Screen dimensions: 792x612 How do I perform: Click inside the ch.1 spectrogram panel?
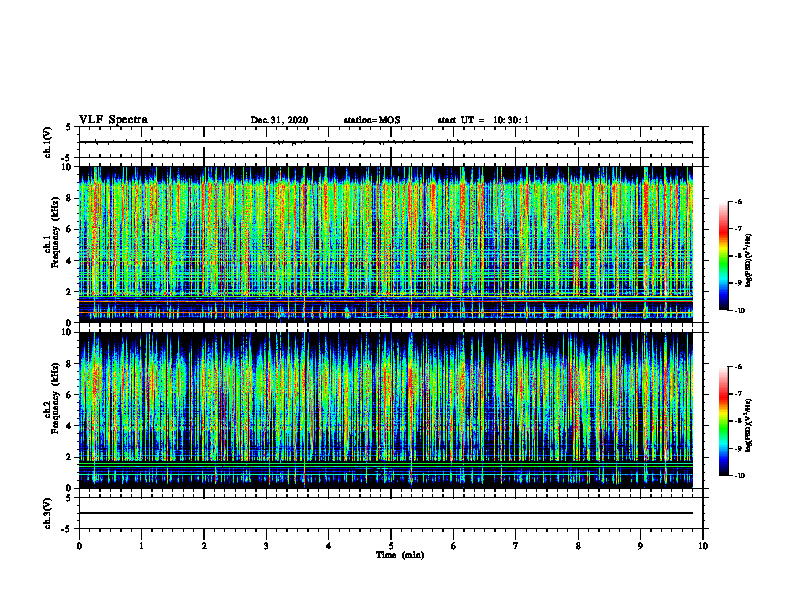385,244
